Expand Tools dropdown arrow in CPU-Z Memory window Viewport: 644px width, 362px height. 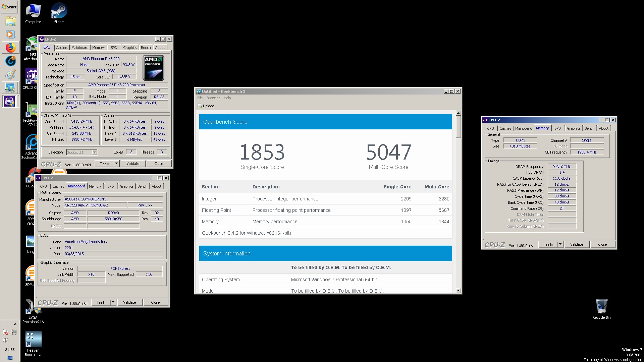pyautogui.click(x=560, y=244)
